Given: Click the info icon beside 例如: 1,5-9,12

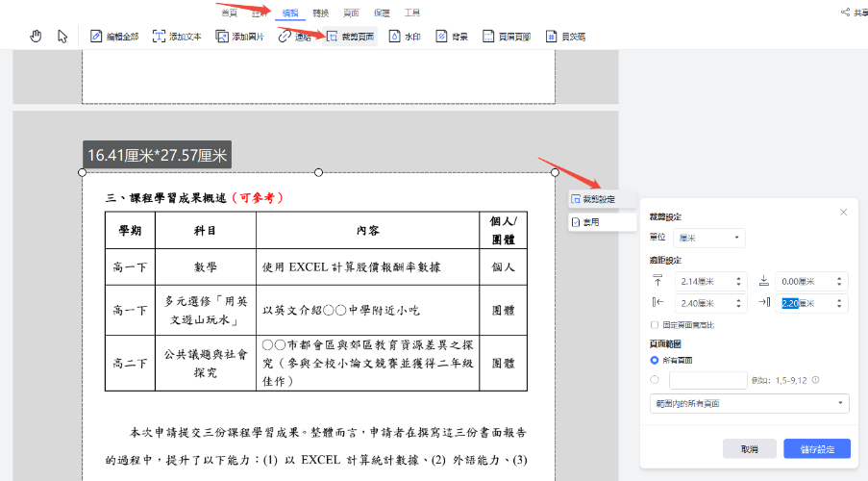Looking at the screenshot, I should pos(815,380).
